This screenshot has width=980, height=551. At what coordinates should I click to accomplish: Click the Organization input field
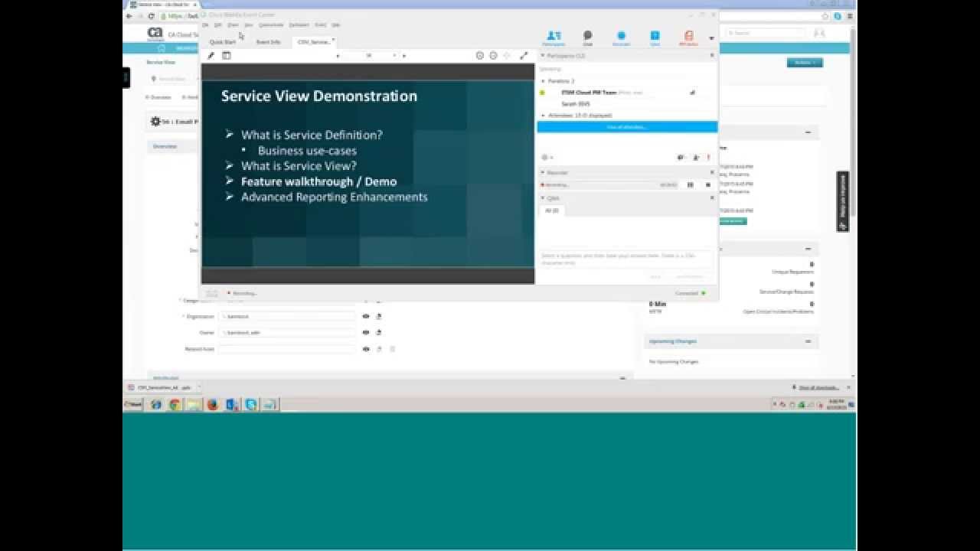tap(287, 316)
